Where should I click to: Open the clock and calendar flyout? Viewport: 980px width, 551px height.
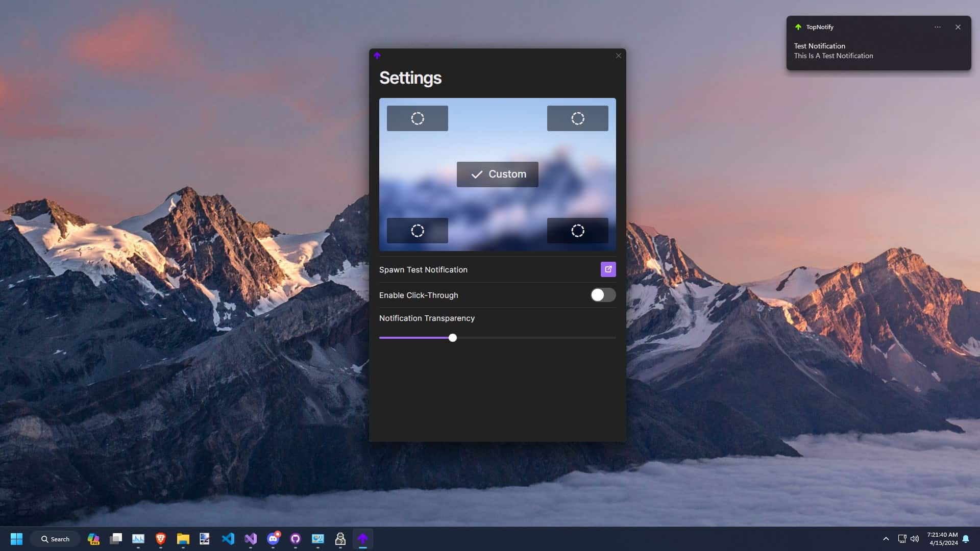pyautogui.click(x=942, y=538)
